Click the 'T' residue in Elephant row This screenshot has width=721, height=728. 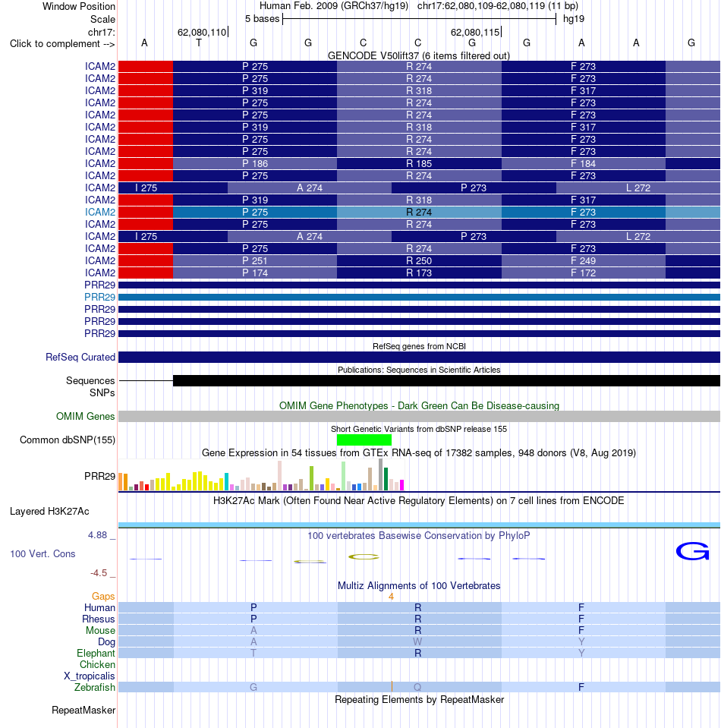253,654
